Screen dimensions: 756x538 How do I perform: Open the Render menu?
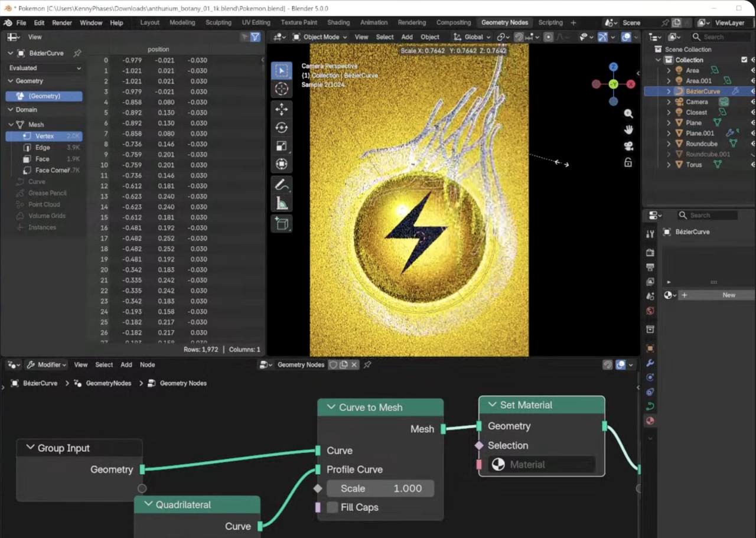(x=62, y=22)
